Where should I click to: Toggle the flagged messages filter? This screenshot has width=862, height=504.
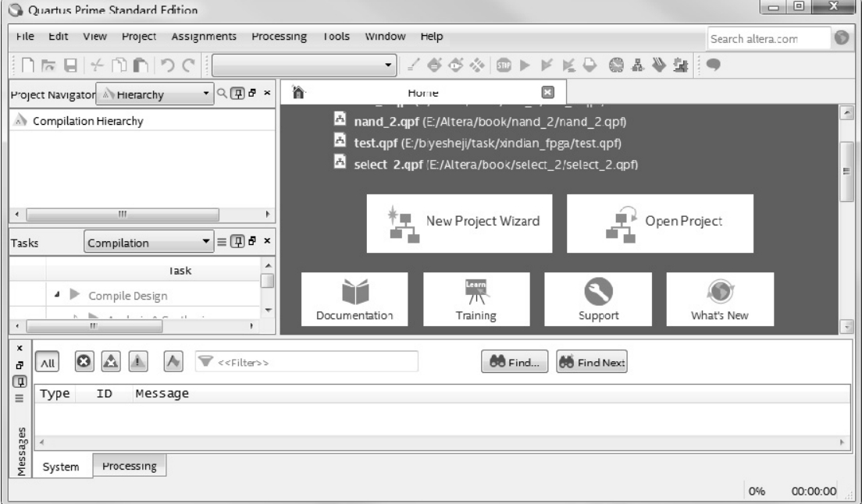[x=173, y=362]
